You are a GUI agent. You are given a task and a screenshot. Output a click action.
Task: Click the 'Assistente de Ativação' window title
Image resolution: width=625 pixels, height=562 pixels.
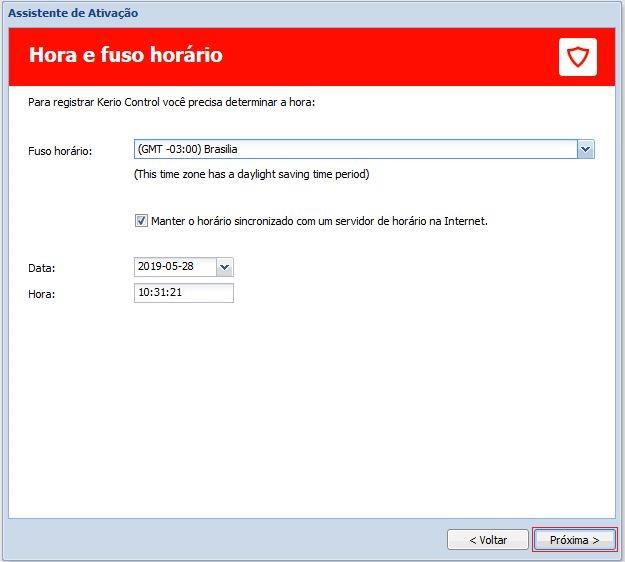73,13
